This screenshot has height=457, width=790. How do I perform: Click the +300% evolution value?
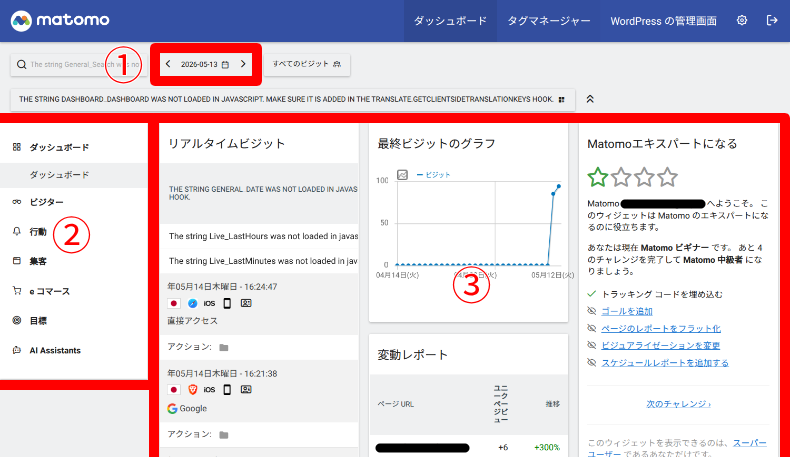(x=547, y=447)
